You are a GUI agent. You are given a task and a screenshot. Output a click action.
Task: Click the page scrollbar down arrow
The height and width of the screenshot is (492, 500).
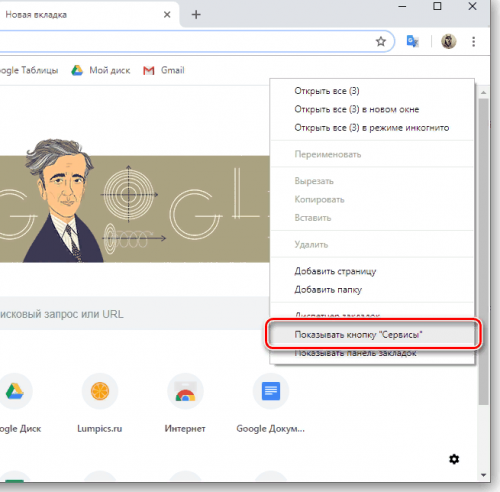(x=483, y=475)
